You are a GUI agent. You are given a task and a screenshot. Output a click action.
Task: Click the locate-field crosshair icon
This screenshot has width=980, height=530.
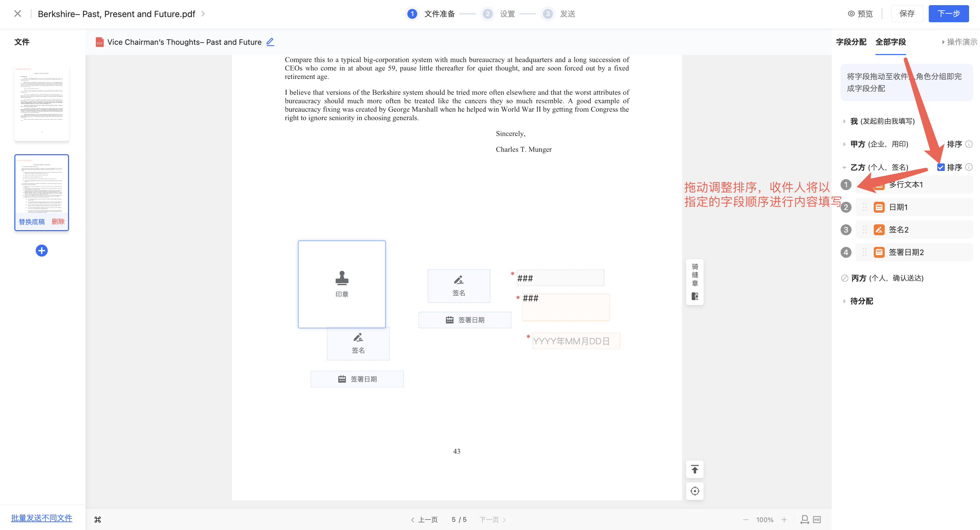click(695, 491)
